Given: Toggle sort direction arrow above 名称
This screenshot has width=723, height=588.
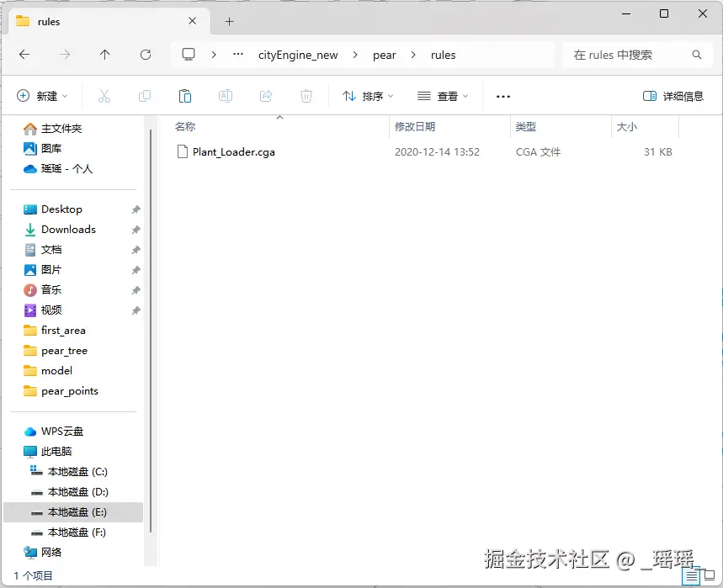Looking at the screenshot, I should point(279,118).
